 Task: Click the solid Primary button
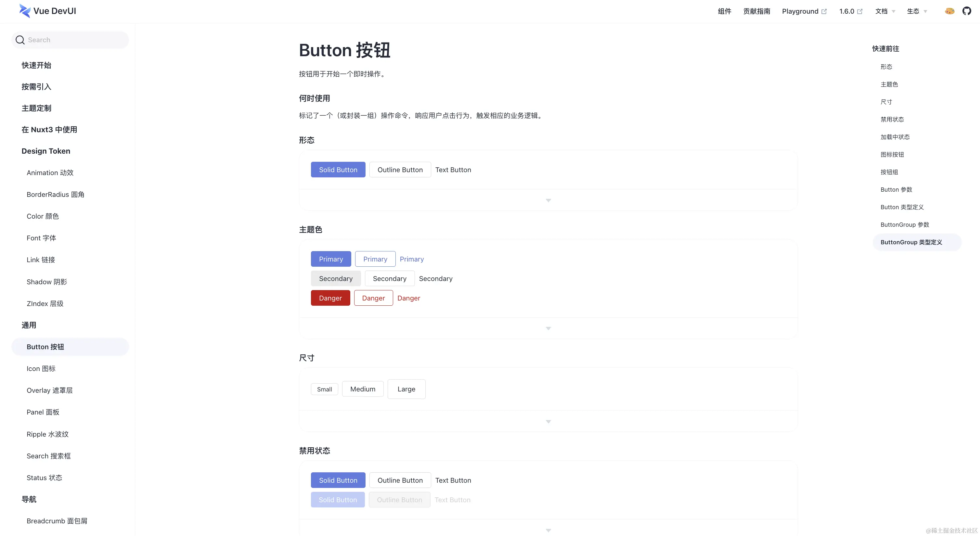[330, 259]
